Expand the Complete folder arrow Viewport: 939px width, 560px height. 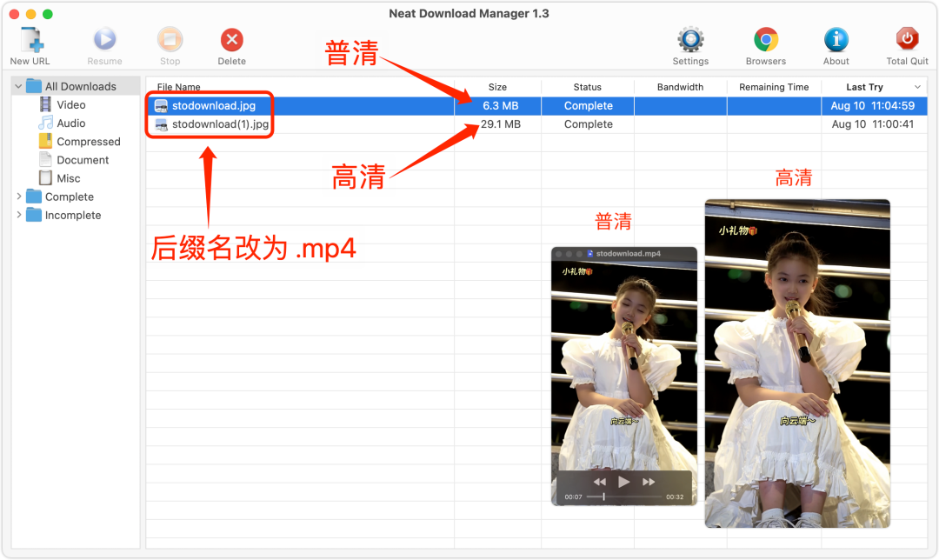[x=18, y=197]
